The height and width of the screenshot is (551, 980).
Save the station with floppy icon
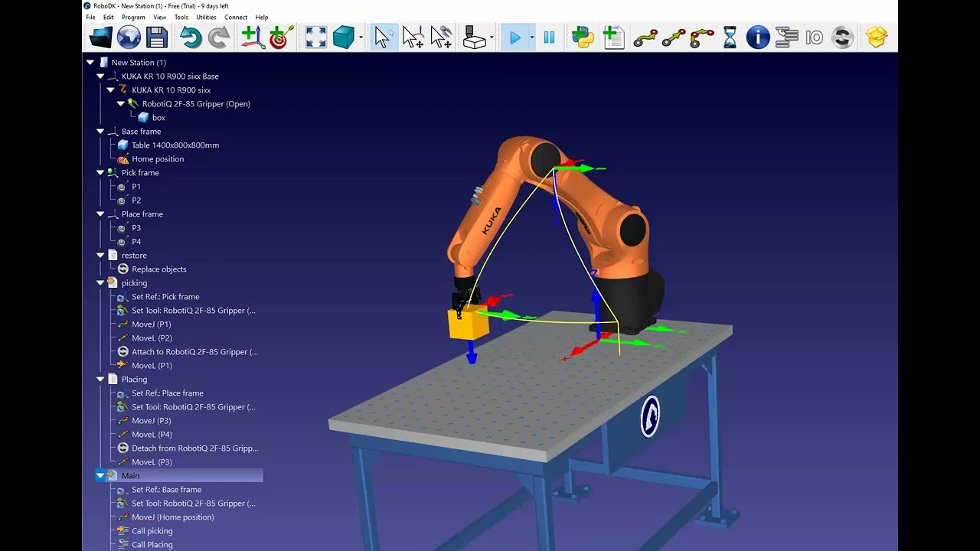tap(157, 37)
